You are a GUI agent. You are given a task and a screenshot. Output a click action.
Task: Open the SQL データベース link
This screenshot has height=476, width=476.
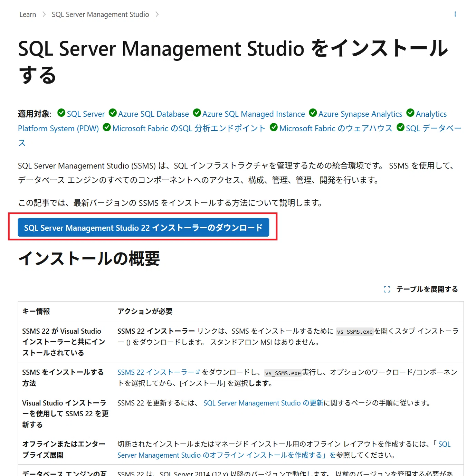[434, 128]
